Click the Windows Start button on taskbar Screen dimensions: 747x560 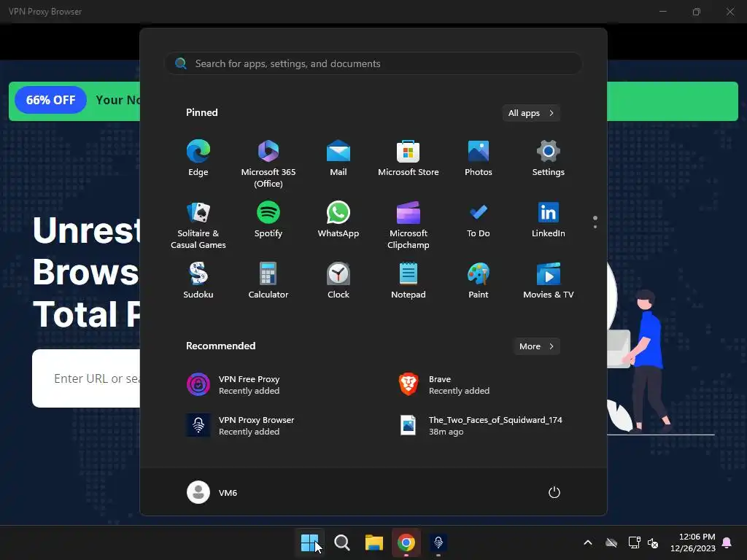click(309, 542)
